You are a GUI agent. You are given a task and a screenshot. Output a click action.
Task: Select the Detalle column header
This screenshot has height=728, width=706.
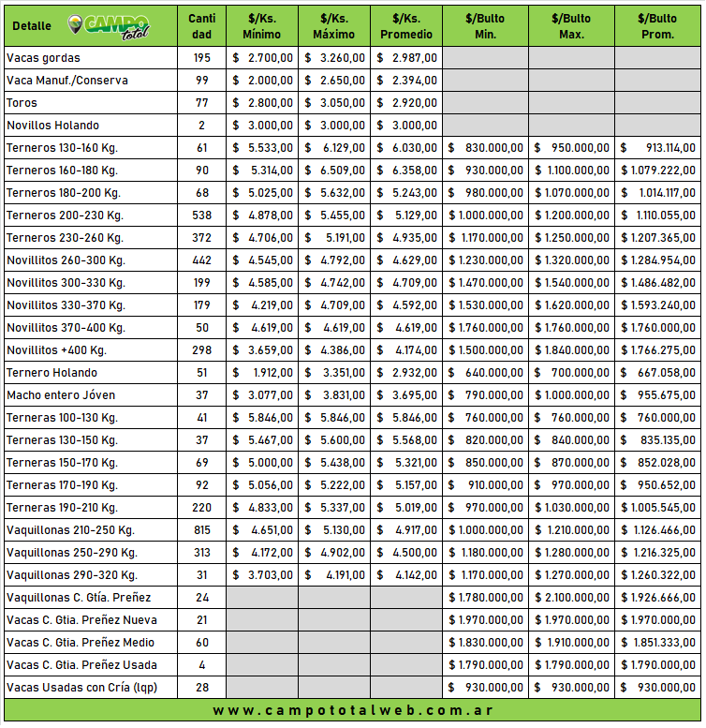click(32, 26)
